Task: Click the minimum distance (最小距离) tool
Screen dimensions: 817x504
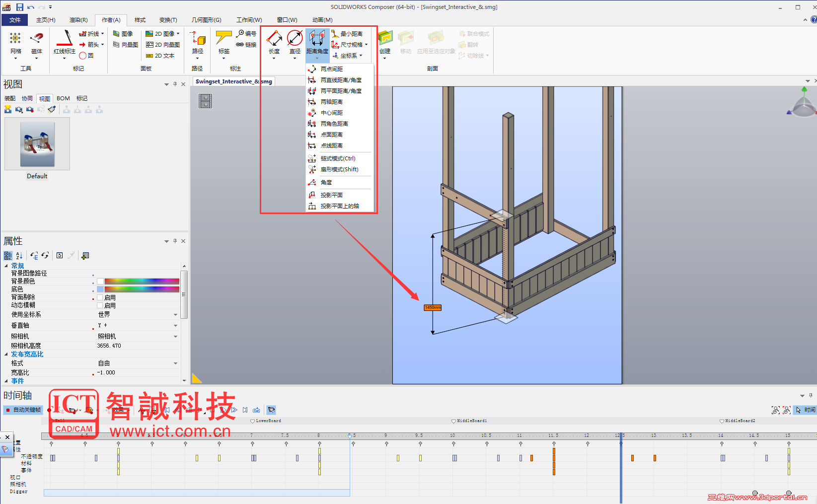Action: [x=347, y=34]
